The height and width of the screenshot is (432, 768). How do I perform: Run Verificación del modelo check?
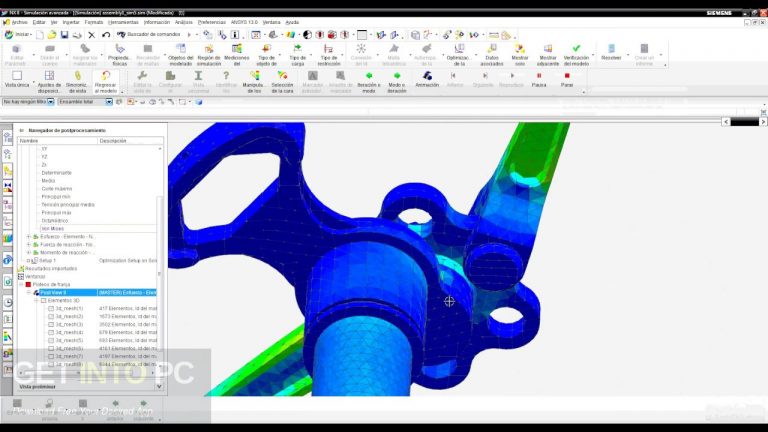(576, 54)
